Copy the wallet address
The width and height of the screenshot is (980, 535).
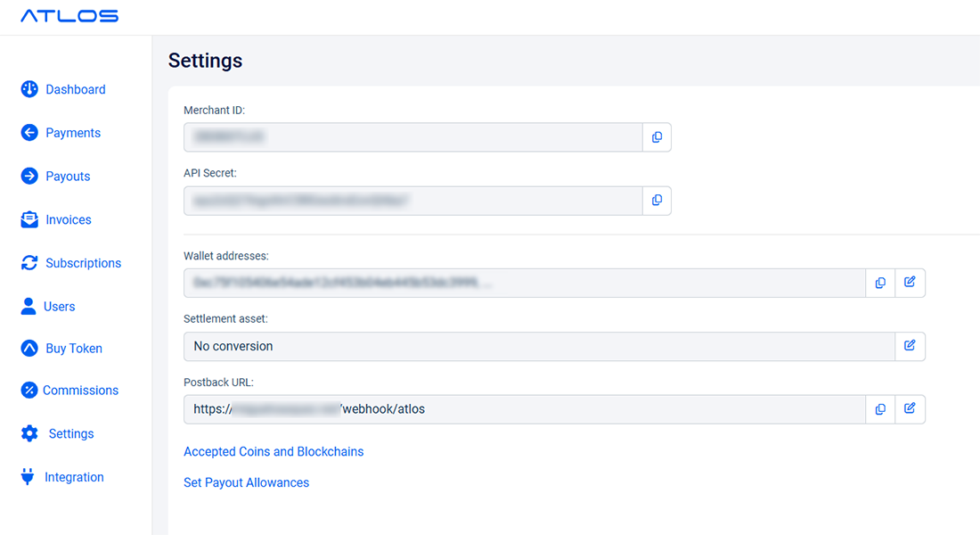[880, 283]
